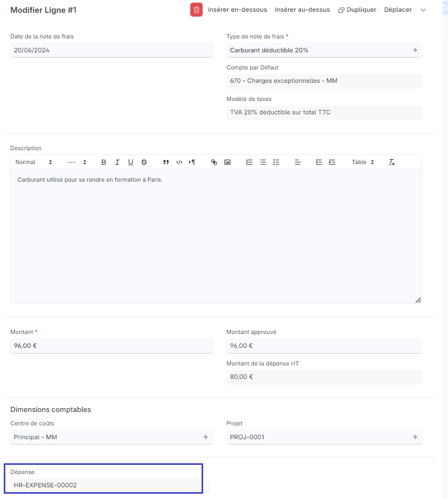
Task: Click the red delete row trash icon
Action: point(196,10)
